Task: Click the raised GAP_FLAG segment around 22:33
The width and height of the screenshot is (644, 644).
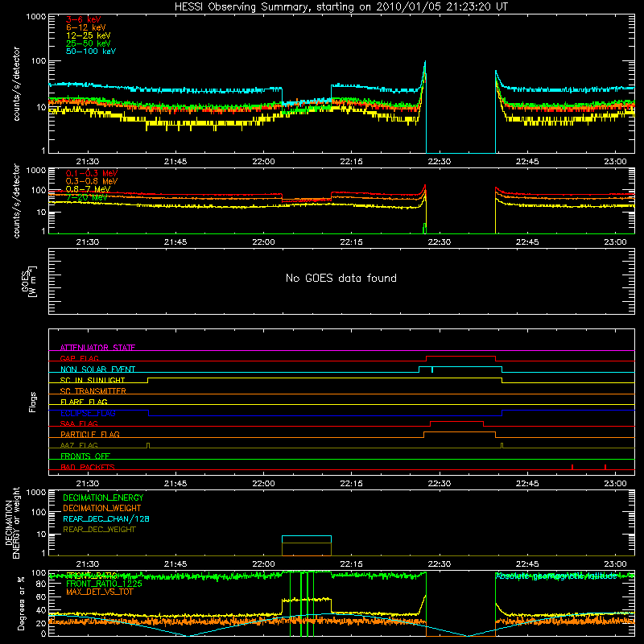Action: point(460,357)
